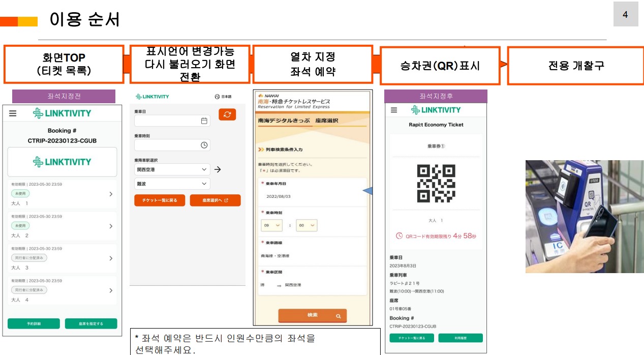Image resolution: width=644 pixels, height=355 pixels.
Task: Click the ticket gate photo
Action: (x=584, y=217)
